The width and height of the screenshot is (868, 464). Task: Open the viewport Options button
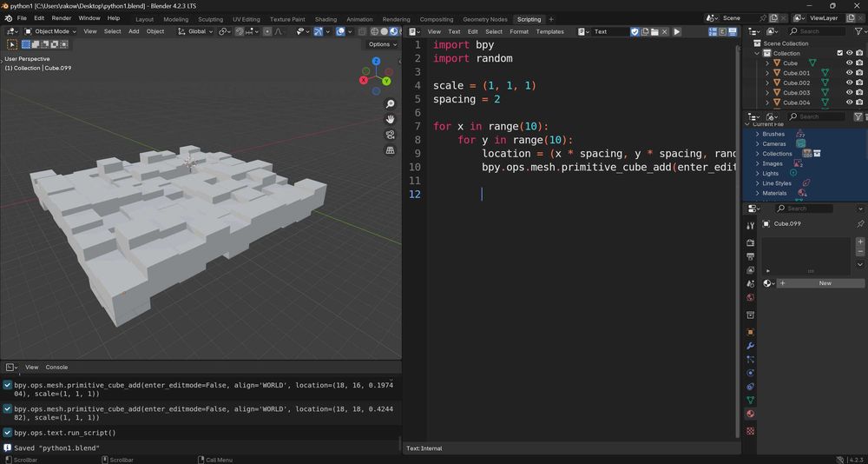[x=383, y=44]
